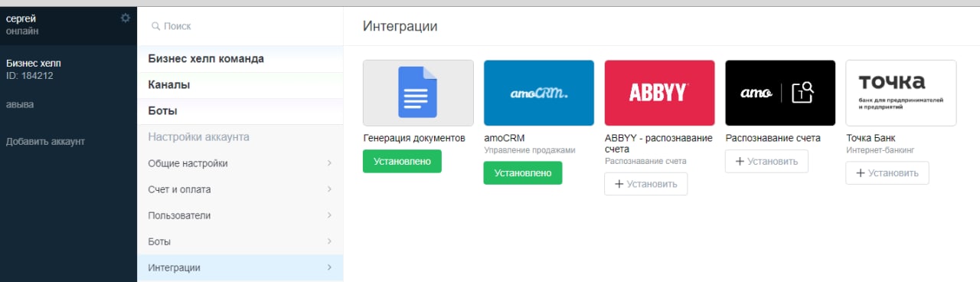Click amoCRM integration title text
The height and width of the screenshot is (282, 980).
click(x=505, y=138)
